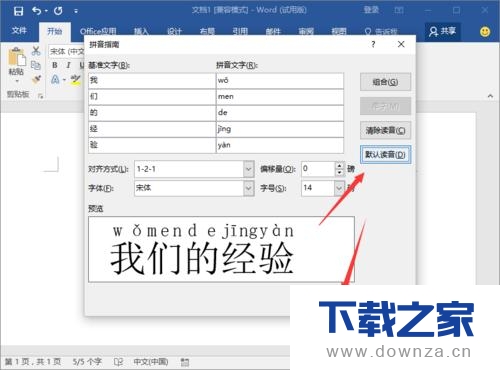Image resolution: width=500 pixels, height=370 pixels.
Task: Undo the last action
Action: click(37, 11)
